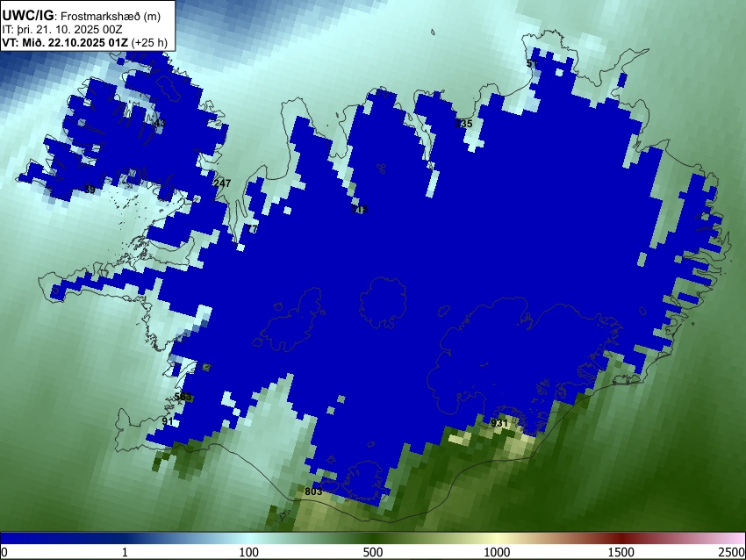
Task: Click the 931 value on the map
Action: pos(499,423)
